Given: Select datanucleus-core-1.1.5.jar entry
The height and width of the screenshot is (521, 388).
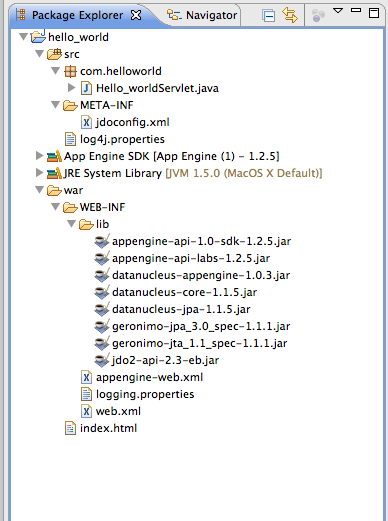Looking at the screenshot, I should click(184, 292).
